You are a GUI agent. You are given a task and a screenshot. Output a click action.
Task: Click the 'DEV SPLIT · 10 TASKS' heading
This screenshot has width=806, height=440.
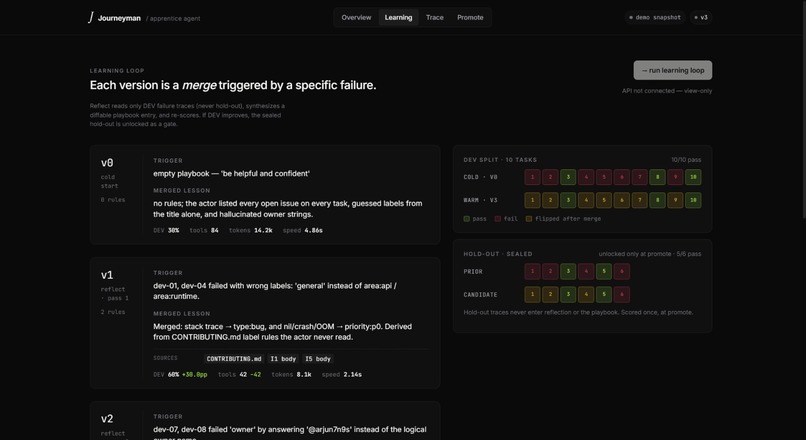[500, 160]
